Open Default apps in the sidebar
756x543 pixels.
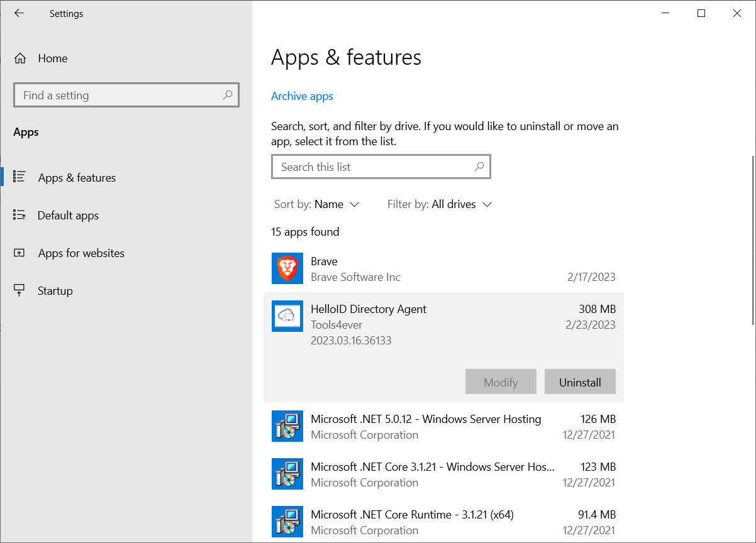(x=68, y=216)
